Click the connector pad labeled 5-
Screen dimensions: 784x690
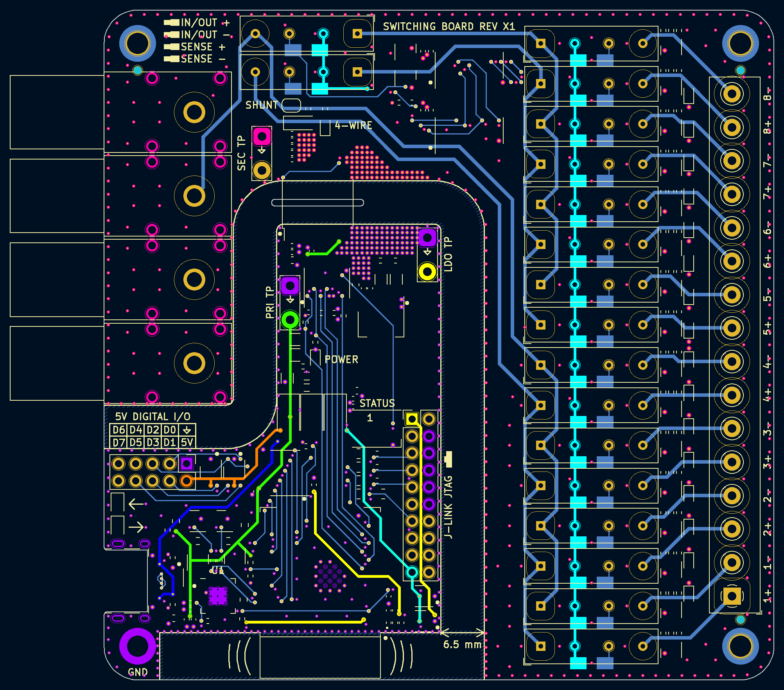732,295
